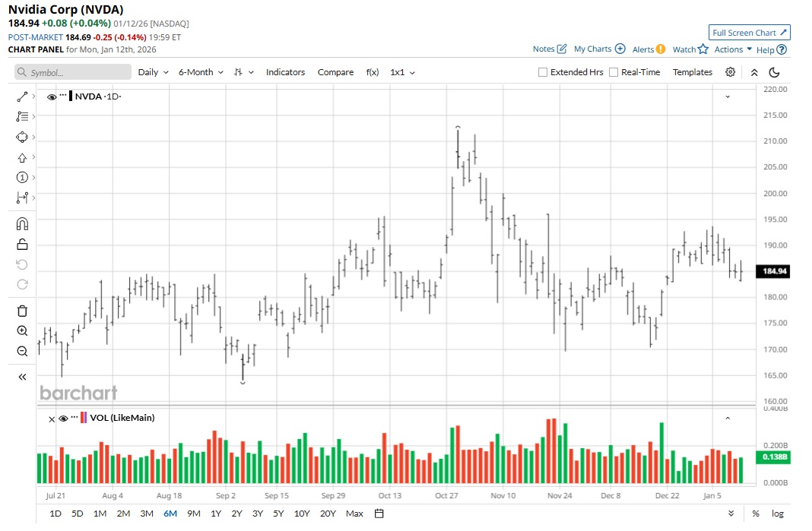Open the Actions dropdown

click(x=733, y=49)
